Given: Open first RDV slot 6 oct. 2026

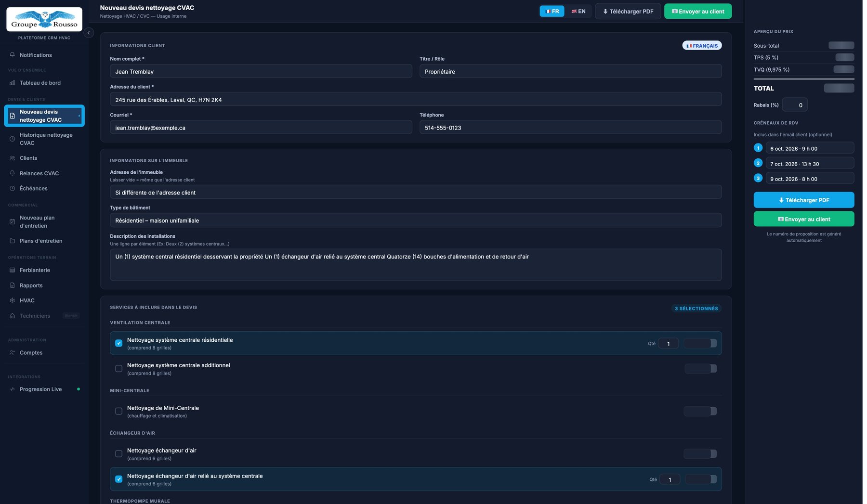Looking at the screenshot, I should (x=810, y=148).
